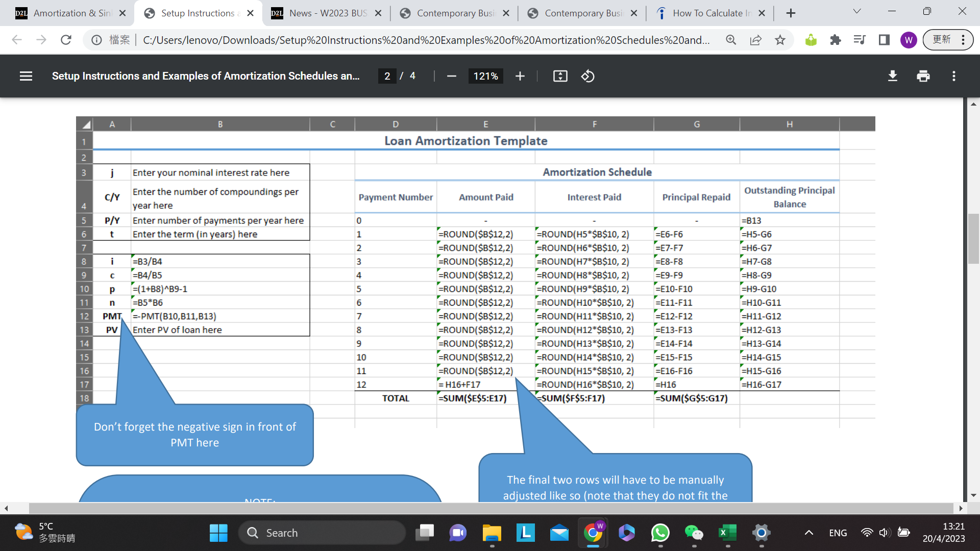Toggle the browser side panel
Screen dimensions: 980x551
click(x=884, y=40)
